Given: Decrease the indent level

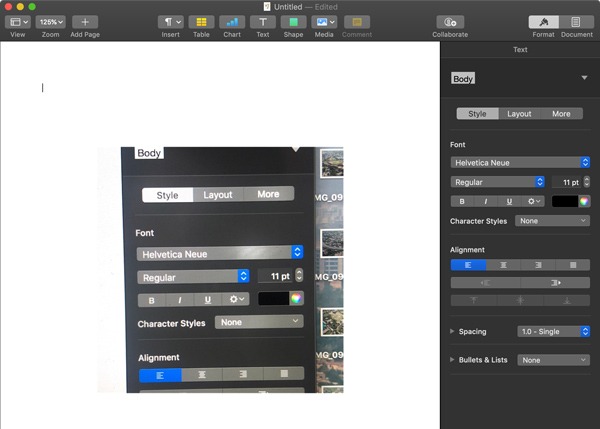Looking at the screenshot, I should [x=486, y=283].
